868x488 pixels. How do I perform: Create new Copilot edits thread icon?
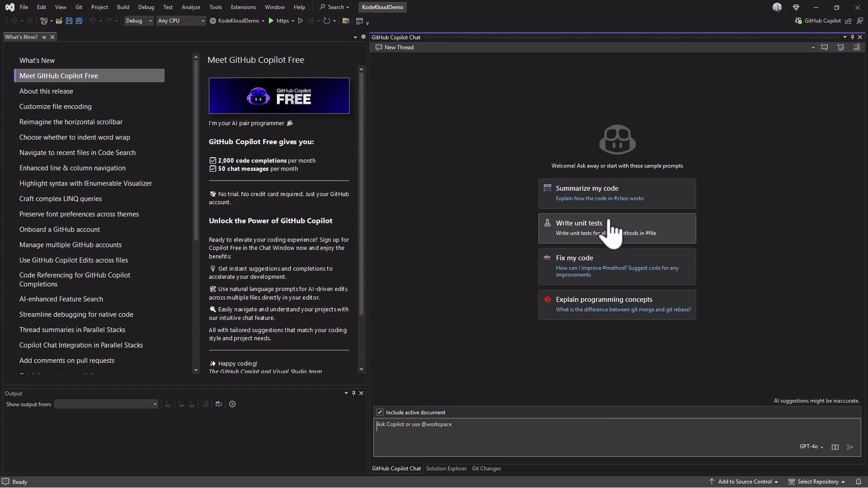[840, 47]
